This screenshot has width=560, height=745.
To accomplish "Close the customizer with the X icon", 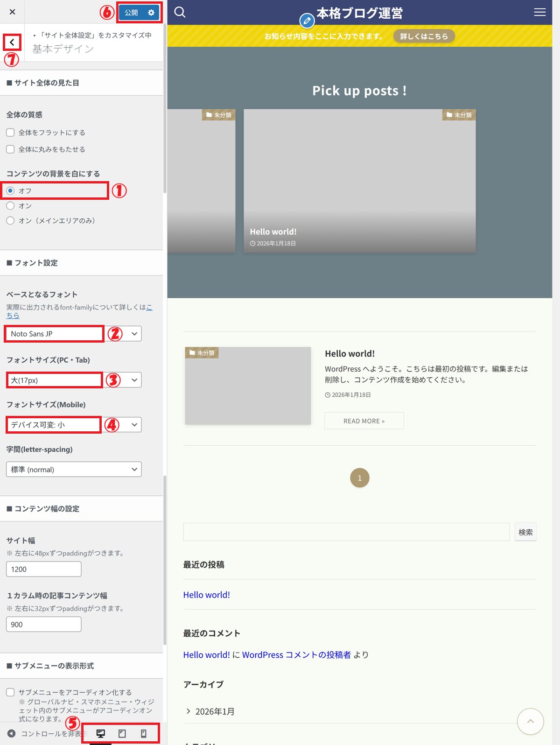I will pos(12,12).
